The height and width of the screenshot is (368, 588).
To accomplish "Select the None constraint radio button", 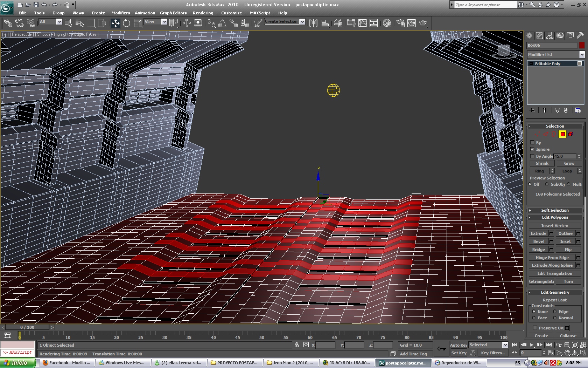I will click(534, 312).
